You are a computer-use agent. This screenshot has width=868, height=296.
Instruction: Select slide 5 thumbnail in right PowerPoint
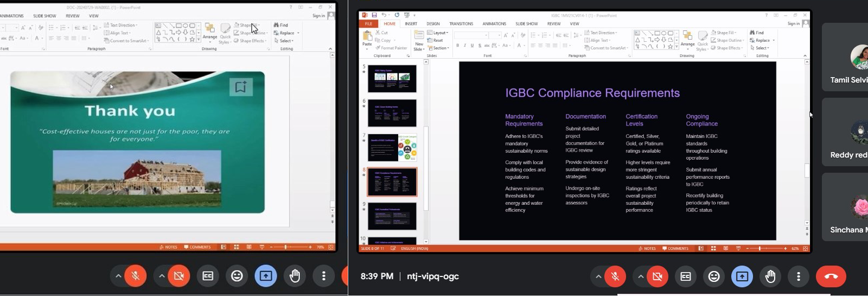point(392,79)
